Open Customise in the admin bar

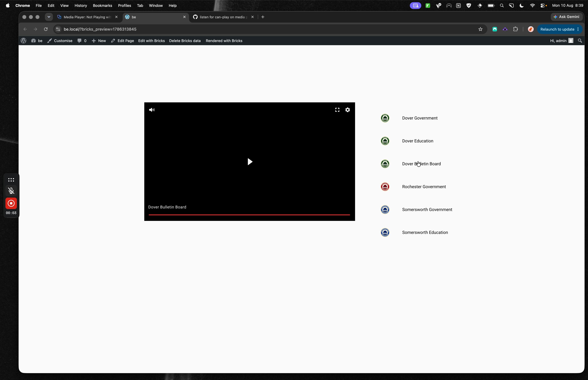pos(60,41)
